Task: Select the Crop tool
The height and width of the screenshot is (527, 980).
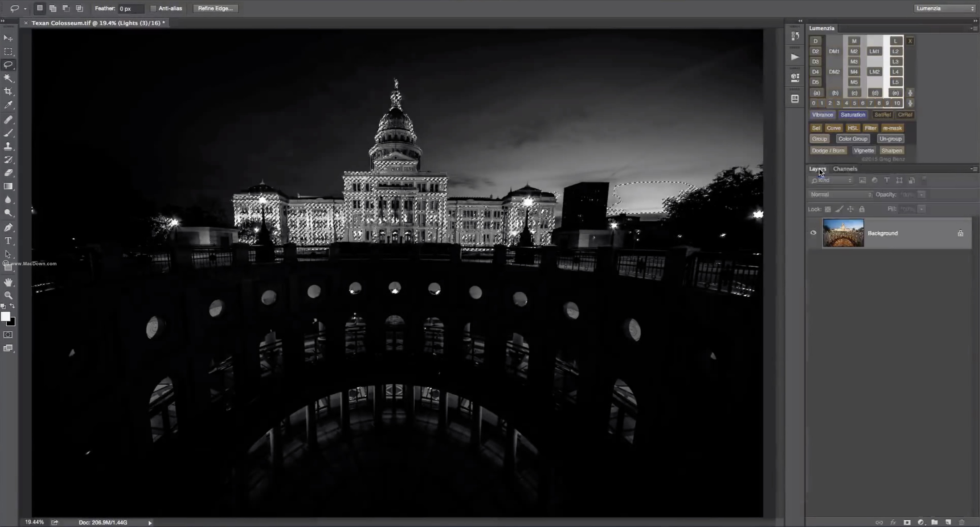Action: 8,91
